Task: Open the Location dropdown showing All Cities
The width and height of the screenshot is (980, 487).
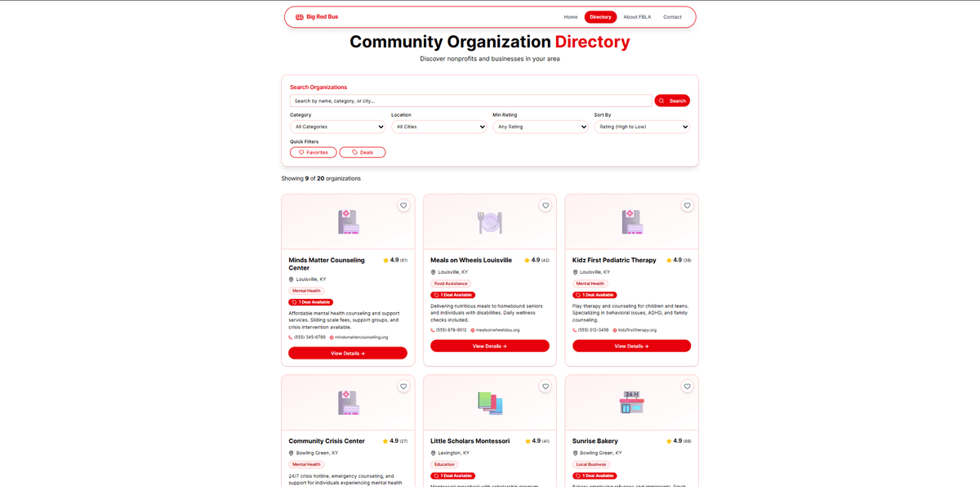Action: tap(439, 127)
